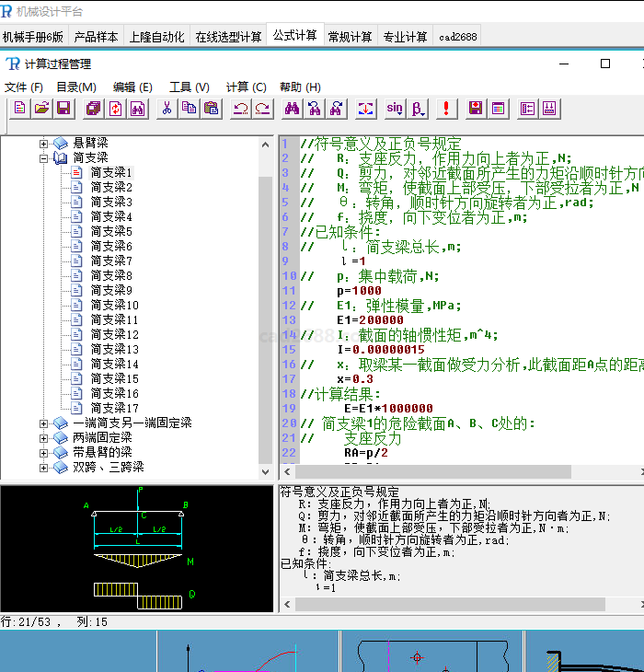Click the scissors Cut icon
This screenshot has width=644, height=672.
click(x=167, y=109)
